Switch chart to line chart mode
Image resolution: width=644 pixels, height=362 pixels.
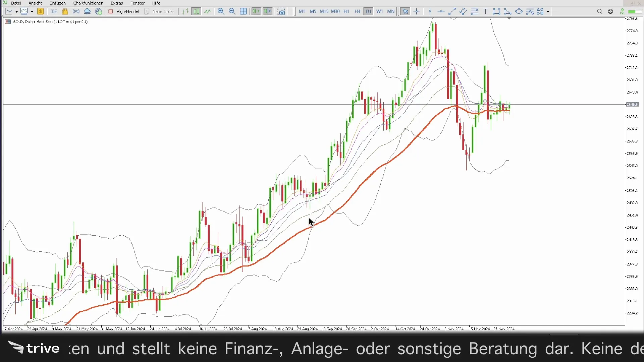click(207, 11)
